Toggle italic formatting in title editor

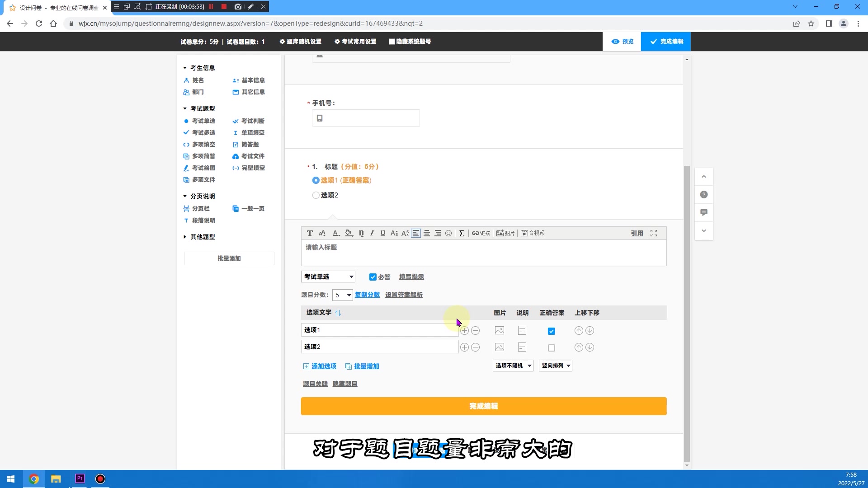point(372,233)
